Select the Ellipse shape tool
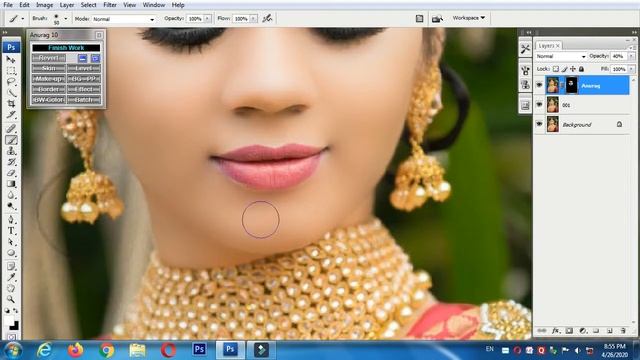 coord(11,253)
